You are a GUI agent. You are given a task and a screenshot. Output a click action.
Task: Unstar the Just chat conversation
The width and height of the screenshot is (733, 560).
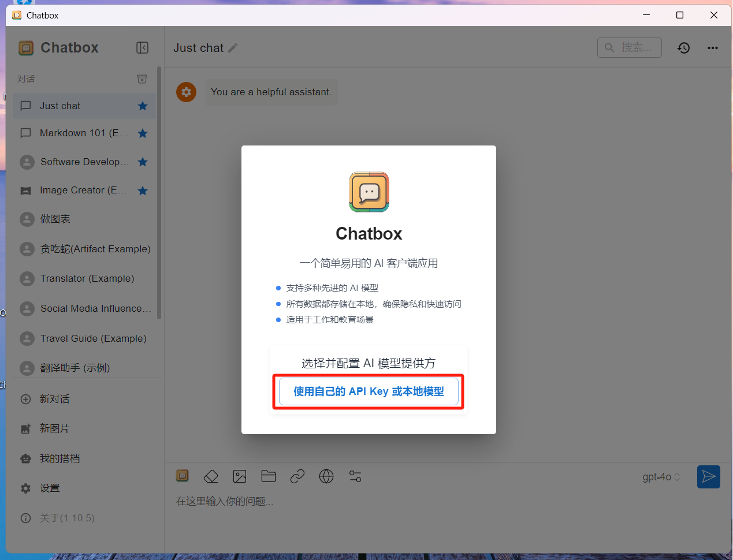(x=143, y=106)
